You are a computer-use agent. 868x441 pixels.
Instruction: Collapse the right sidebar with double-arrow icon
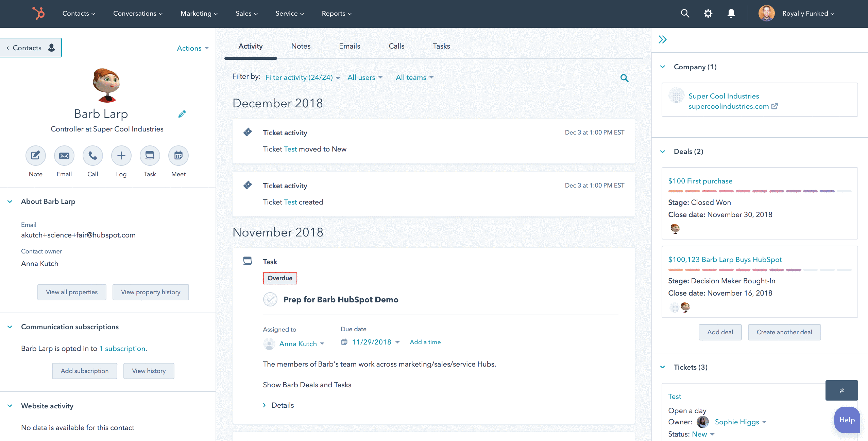click(x=662, y=39)
